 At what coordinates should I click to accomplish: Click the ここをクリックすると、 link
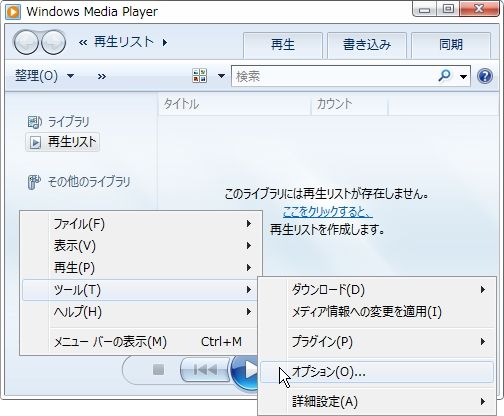327,211
